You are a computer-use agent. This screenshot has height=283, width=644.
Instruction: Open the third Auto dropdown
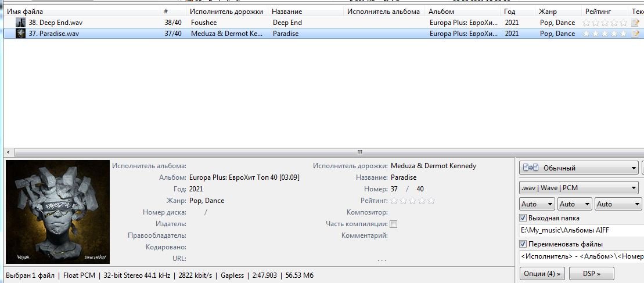coord(618,204)
